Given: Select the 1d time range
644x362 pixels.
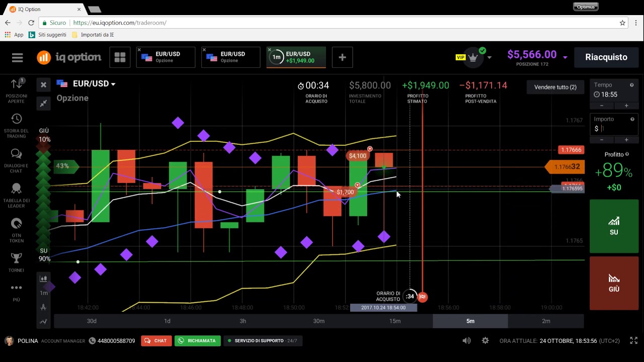Looking at the screenshot, I should [167, 321].
